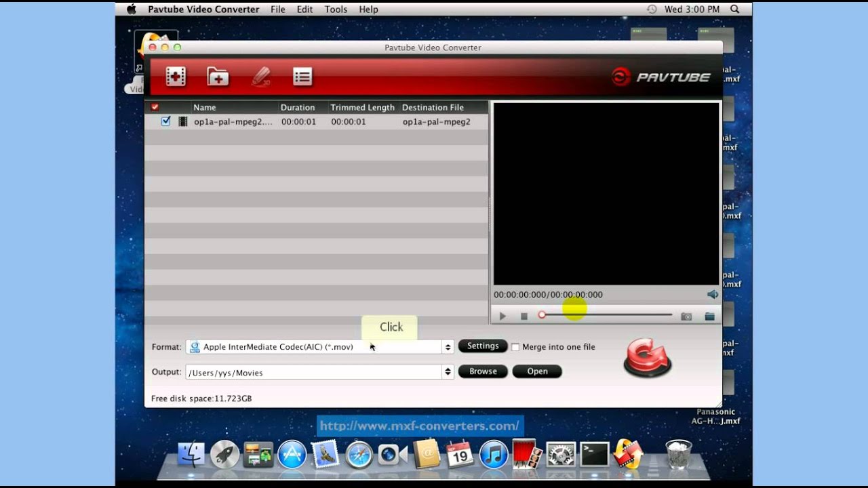Click the Free disk space:11.723GB text

[x=201, y=399]
